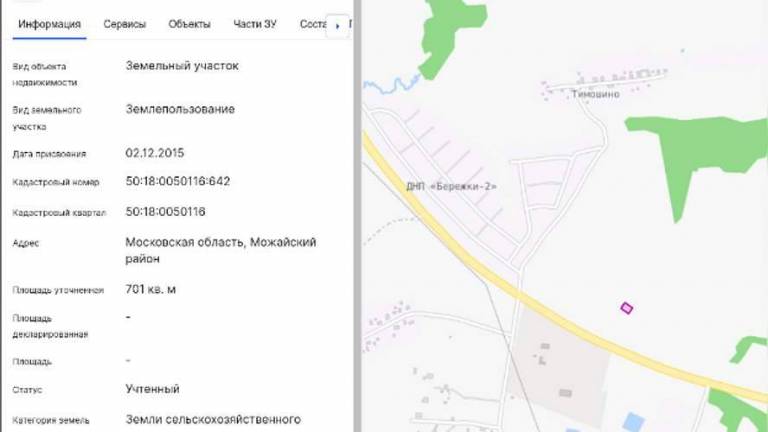Select the Части ЗУ tab
Screen dimensions: 768x432
255,24
